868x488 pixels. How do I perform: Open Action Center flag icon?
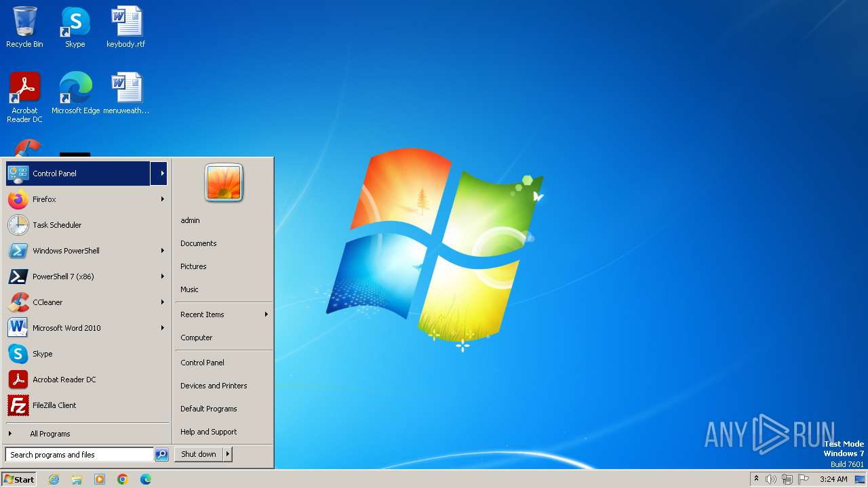(804, 479)
